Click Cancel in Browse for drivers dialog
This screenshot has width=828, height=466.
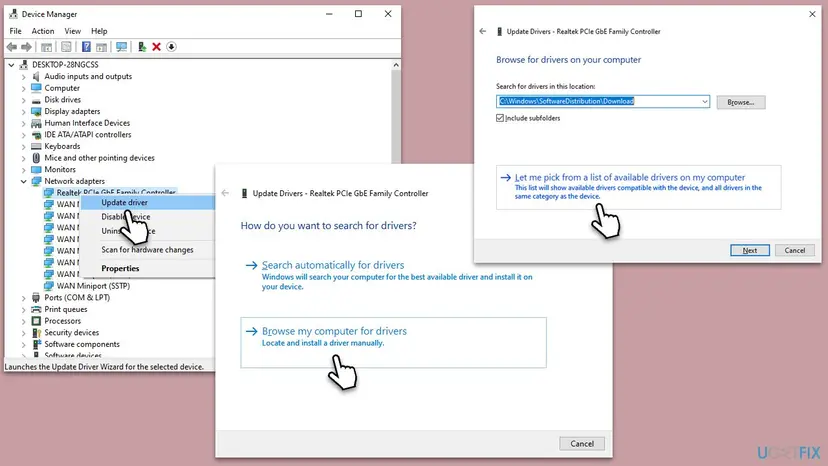click(x=794, y=250)
